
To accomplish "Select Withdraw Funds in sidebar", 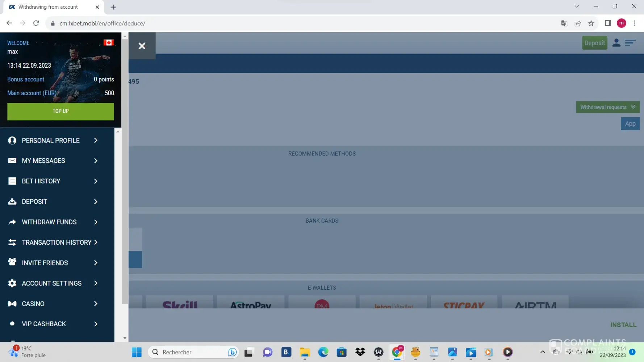I will point(49,222).
